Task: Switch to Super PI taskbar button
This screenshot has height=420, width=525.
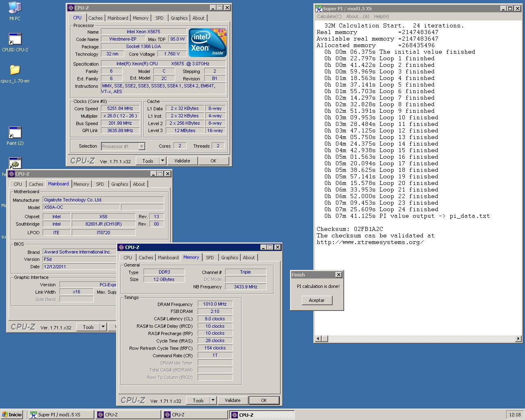Action: point(61,415)
